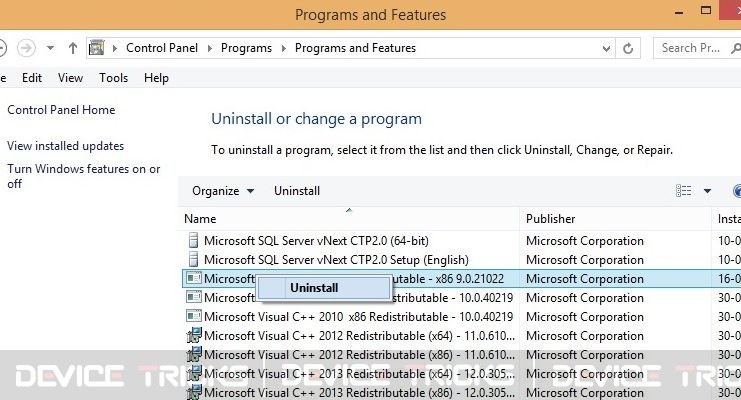The width and height of the screenshot is (741, 400).
Task: Click the Up one level arrow icon
Action: click(72, 48)
